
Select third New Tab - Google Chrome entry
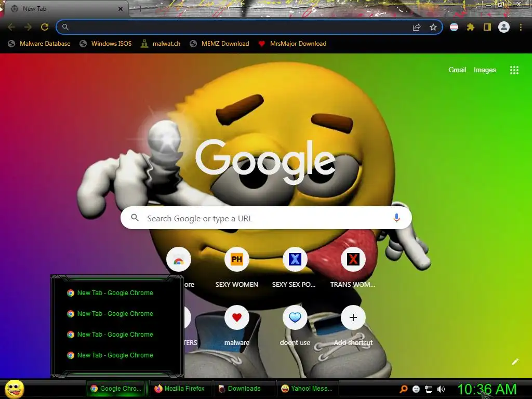coord(110,334)
